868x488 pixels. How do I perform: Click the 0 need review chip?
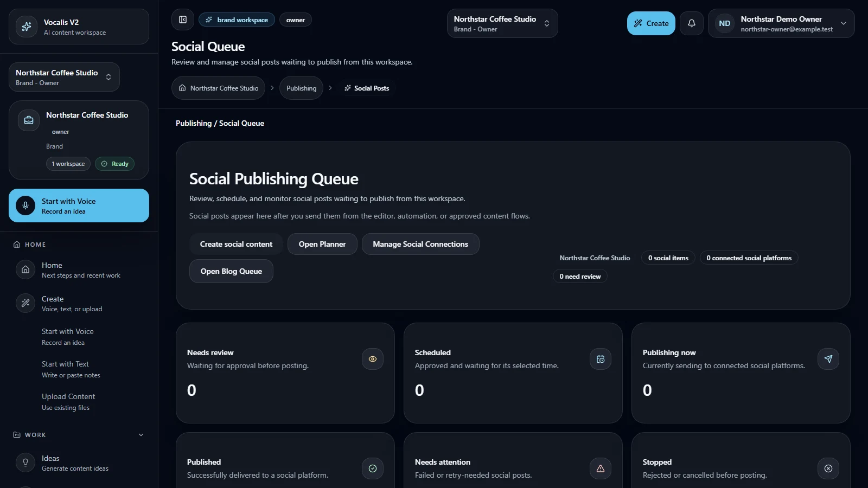coord(580,277)
